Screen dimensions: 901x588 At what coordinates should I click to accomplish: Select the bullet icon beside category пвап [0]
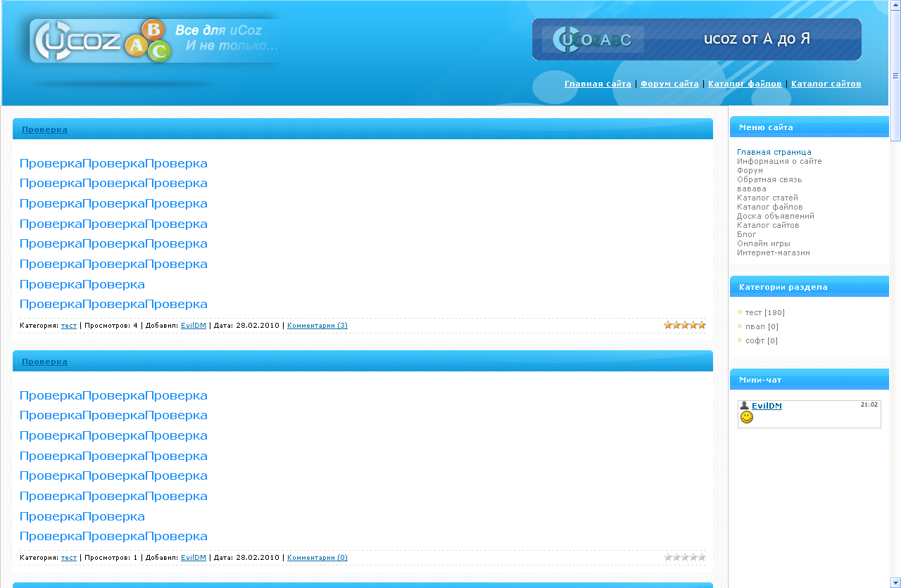(x=739, y=326)
